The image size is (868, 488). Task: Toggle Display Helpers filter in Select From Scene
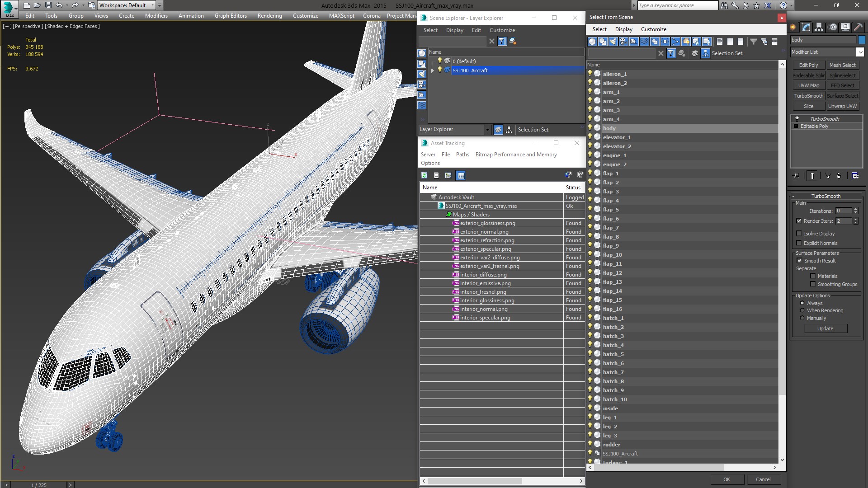click(634, 42)
